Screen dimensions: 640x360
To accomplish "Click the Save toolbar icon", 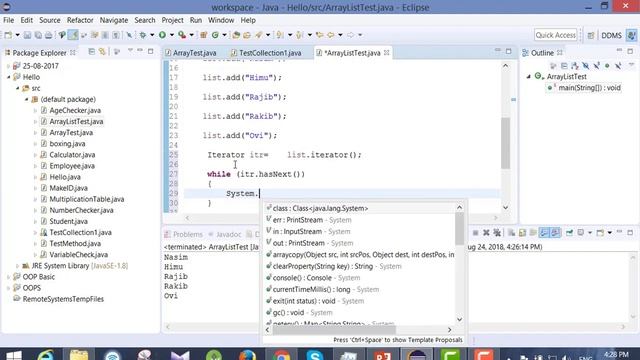I will coord(27,35).
